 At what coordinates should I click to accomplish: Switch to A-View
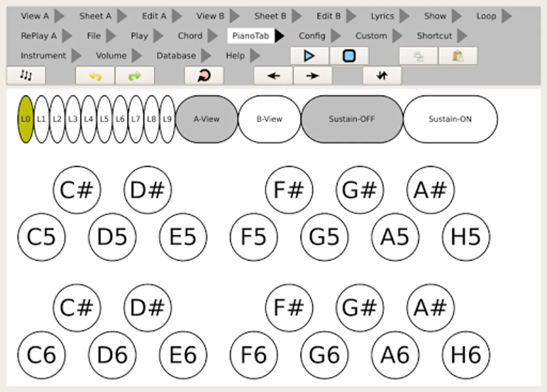(x=206, y=119)
